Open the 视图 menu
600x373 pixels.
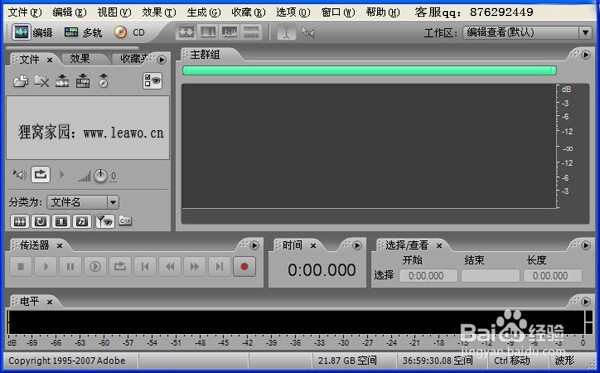pos(114,13)
